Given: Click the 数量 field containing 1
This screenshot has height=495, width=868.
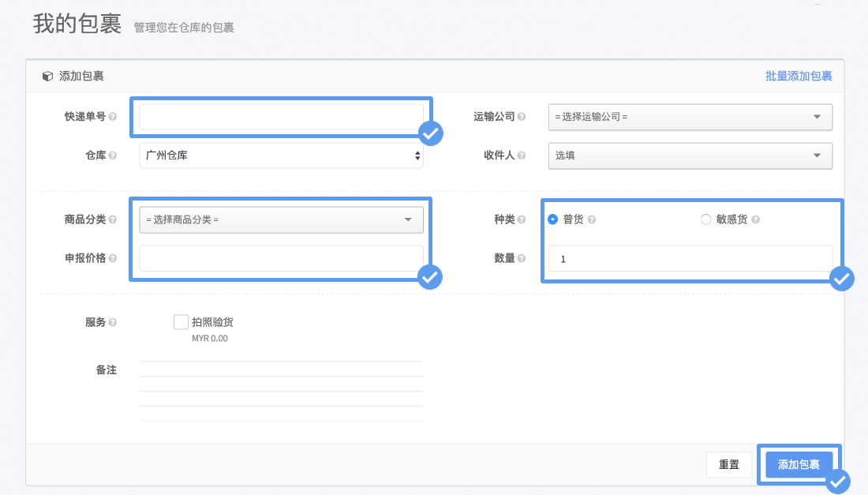Looking at the screenshot, I should 690,258.
